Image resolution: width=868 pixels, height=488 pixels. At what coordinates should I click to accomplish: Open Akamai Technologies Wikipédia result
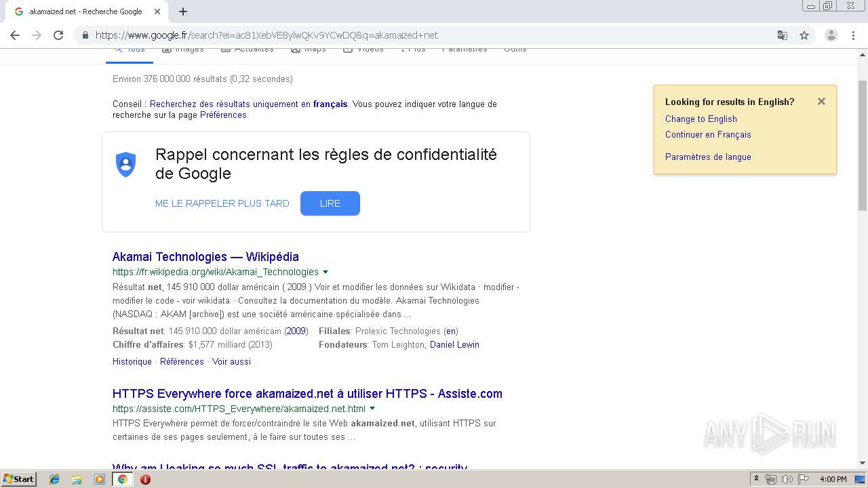tap(205, 257)
